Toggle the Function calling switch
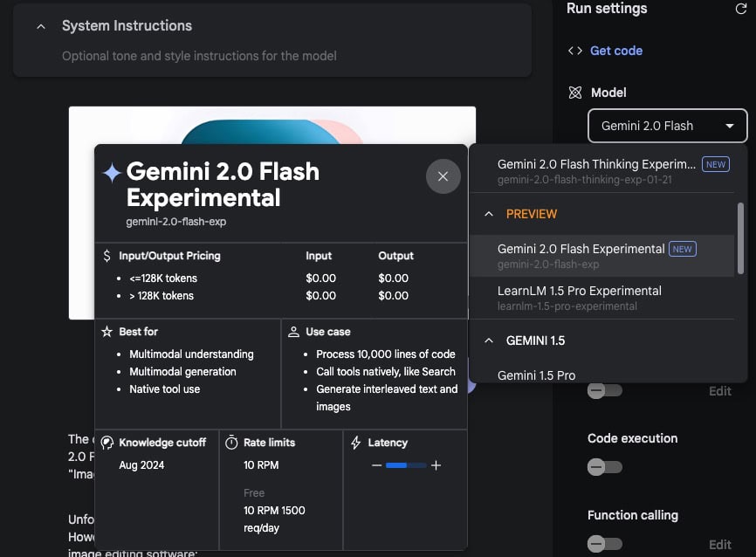This screenshot has height=557, width=756. pos(605,544)
